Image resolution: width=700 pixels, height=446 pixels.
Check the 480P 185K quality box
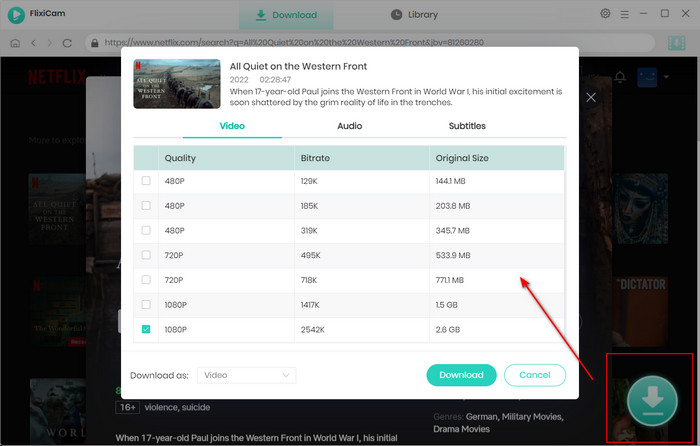point(146,205)
